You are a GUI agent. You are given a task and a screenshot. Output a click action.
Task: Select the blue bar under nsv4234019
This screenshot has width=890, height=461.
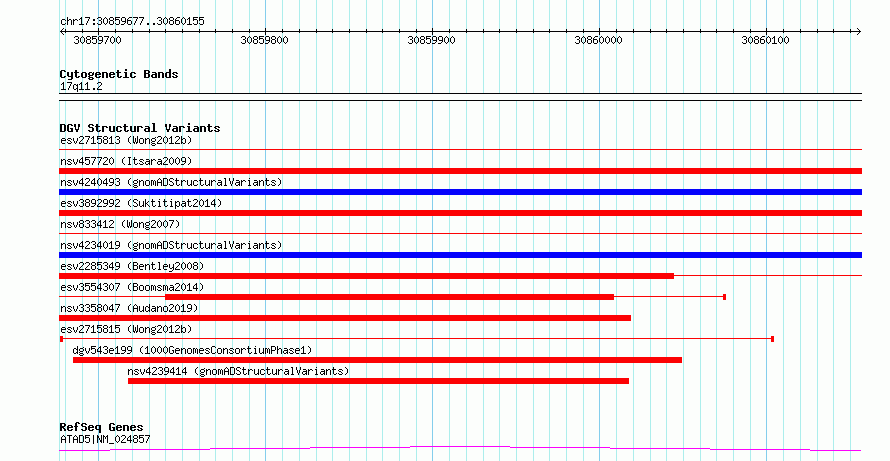point(460,255)
